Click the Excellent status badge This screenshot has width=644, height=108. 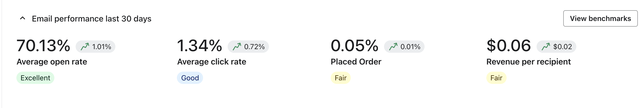[35, 78]
